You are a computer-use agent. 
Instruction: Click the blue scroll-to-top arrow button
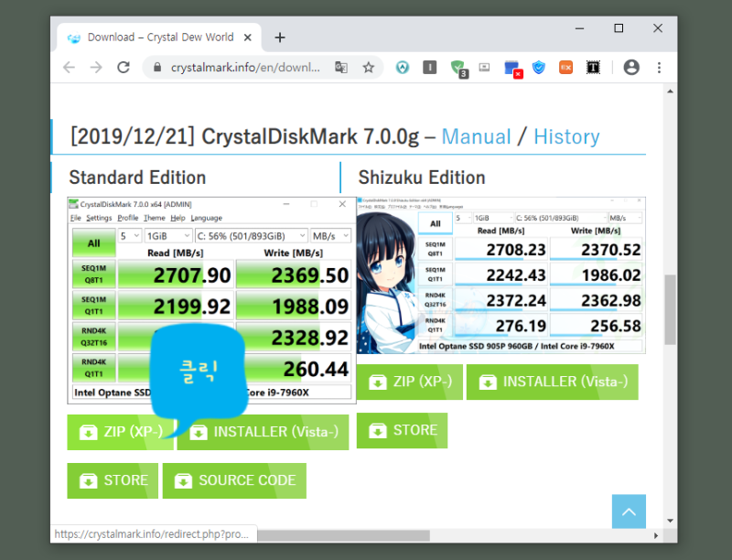629,512
